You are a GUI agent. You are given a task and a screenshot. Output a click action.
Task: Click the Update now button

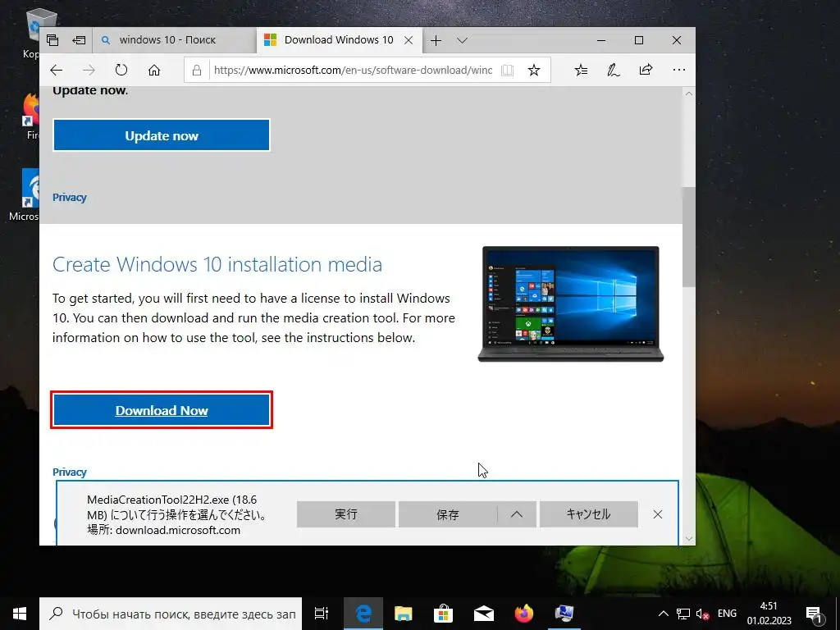[162, 135]
